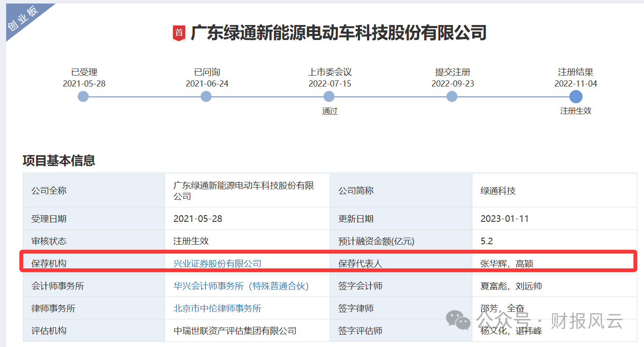Select the 上市委会议 timeline node circle
Screen dimensions: 644x347
click(x=329, y=97)
